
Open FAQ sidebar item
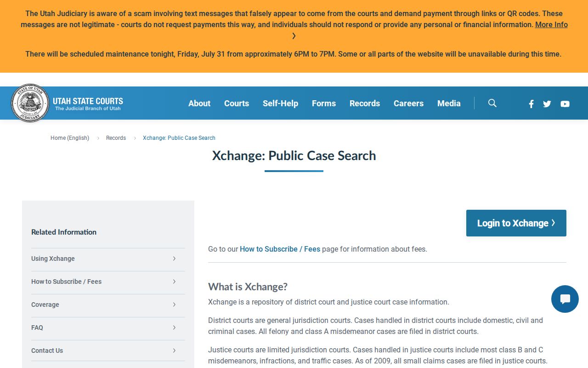[x=108, y=328]
